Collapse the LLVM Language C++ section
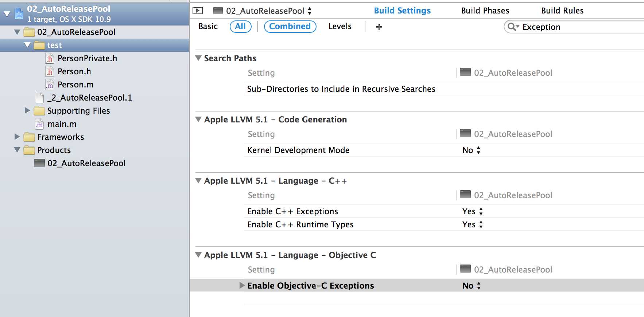This screenshot has height=317, width=644. [x=198, y=180]
